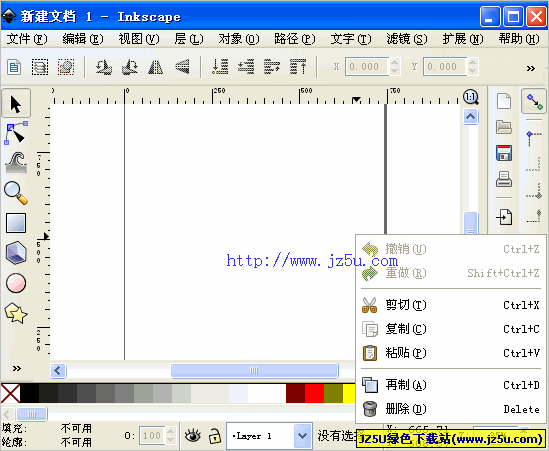Lower selection to bottom icon

tap(220, 67)
